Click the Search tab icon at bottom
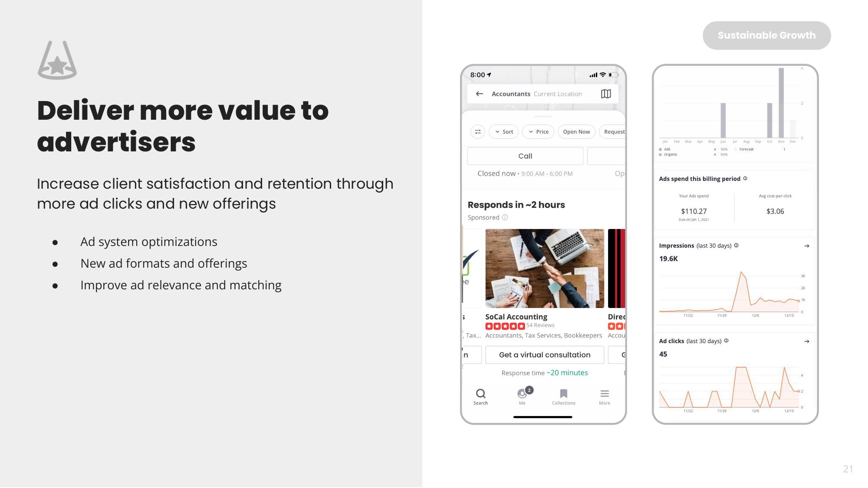 [480, 394]
